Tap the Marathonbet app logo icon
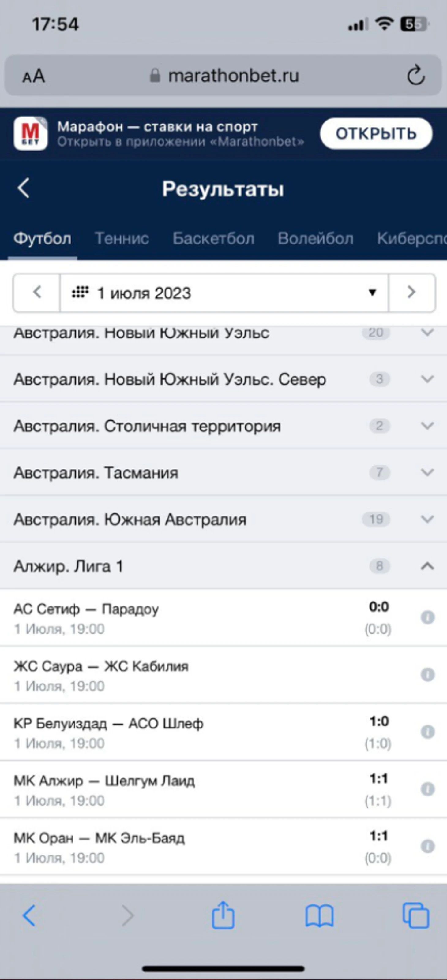The height and width of the screenshot is (980, 447). click(30, 133)
